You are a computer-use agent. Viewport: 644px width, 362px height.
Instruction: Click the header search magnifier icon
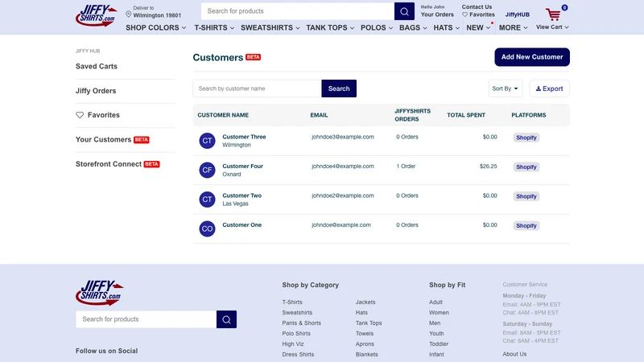[x=404, y=11]
